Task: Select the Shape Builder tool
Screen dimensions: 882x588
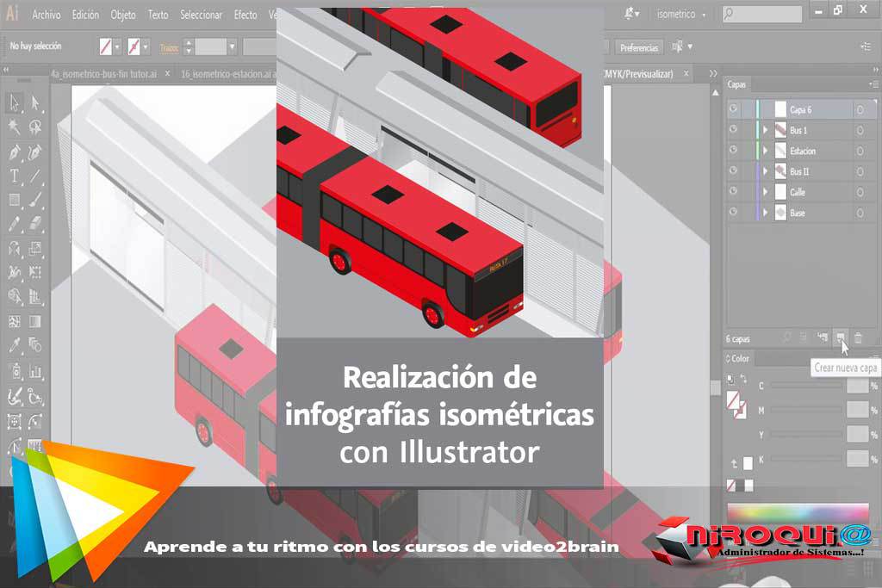Action: 14,296
